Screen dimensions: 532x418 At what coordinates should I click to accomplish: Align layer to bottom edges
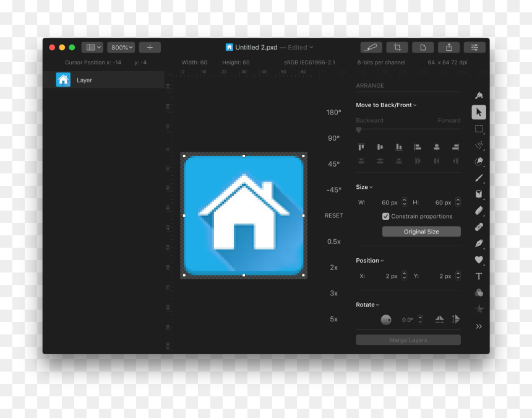point(398,147)
